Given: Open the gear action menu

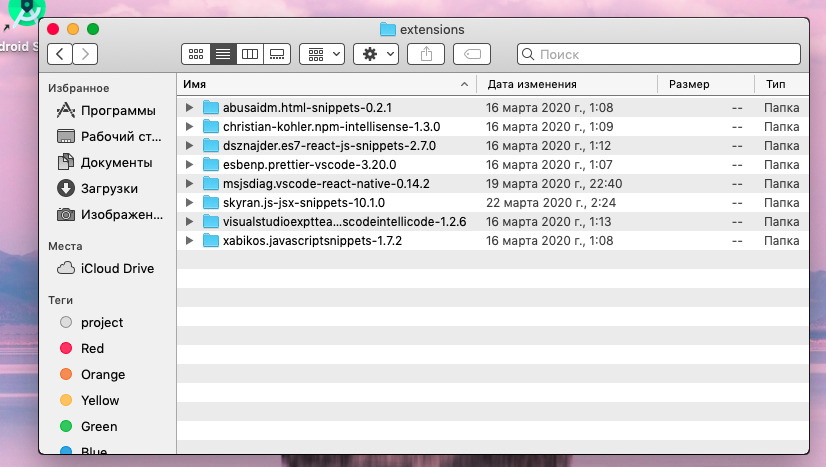Looking at the screenshot, I should point(376,54).
